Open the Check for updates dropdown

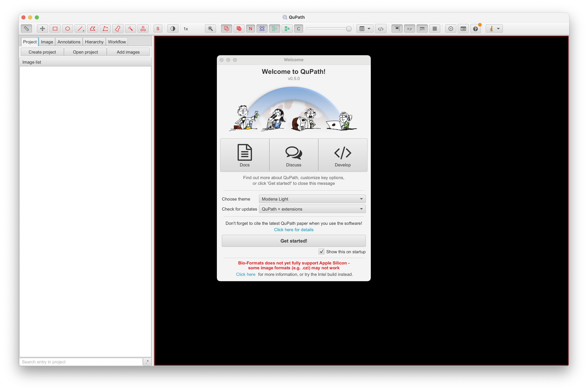[312, 209]
